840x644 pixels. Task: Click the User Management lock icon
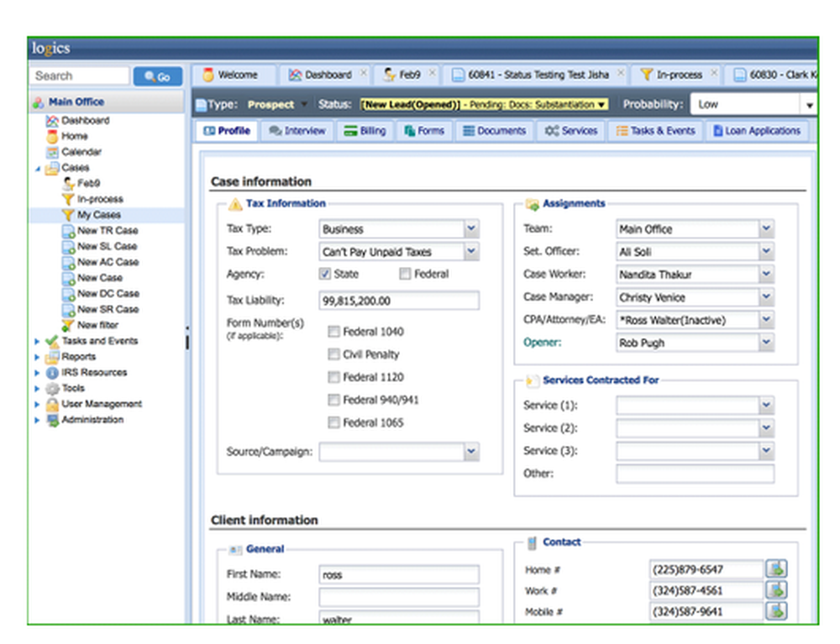click(52, 404)
